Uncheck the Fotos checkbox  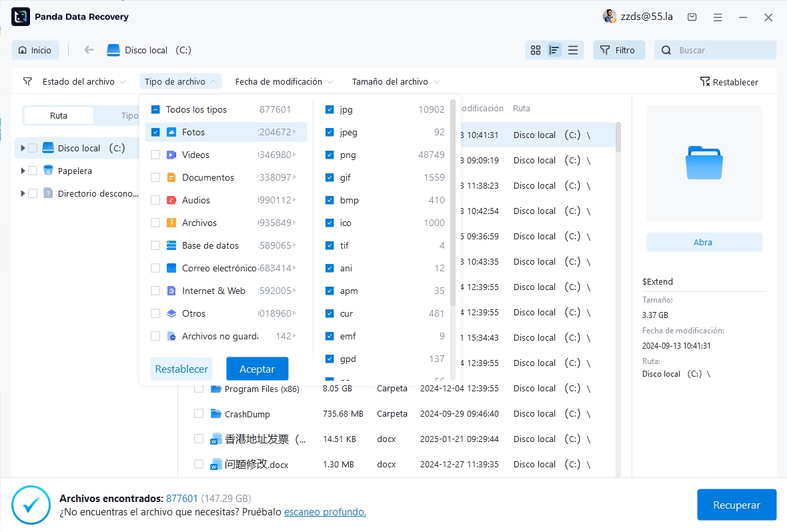pyautogui.click(x=155, y=132)
